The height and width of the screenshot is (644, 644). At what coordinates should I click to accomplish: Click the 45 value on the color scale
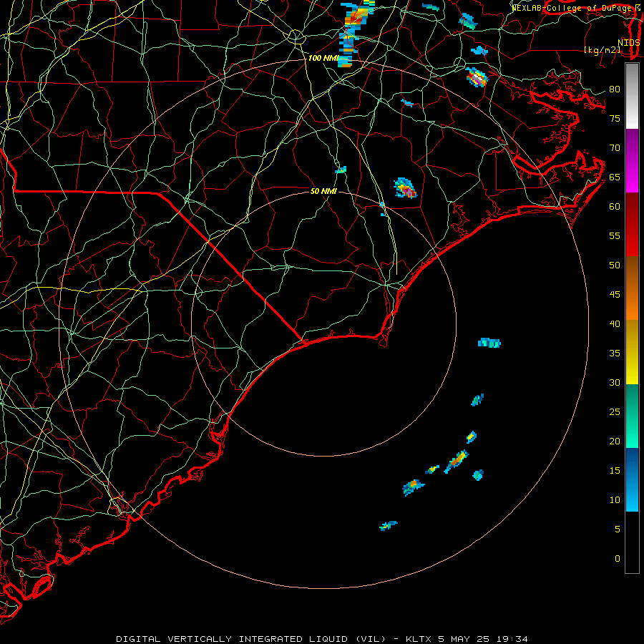click(615, 295)
